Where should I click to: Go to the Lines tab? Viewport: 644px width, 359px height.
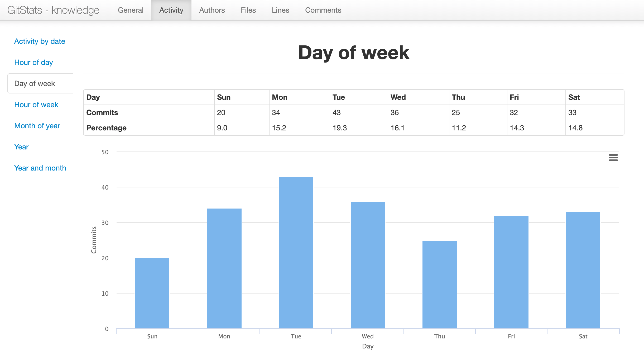[x=280, y=10]
